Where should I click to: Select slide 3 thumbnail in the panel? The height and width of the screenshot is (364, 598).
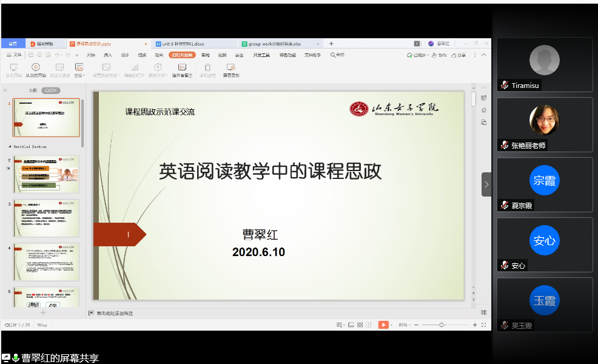coord(46,218)
